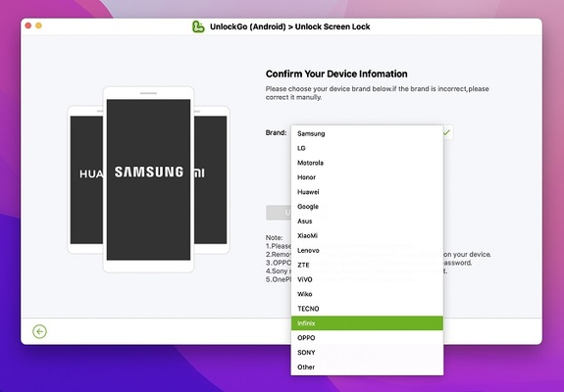Click 'UnlockGo (Android) > Unlock Screen Lock' title
564x392 pixels.
290,26
